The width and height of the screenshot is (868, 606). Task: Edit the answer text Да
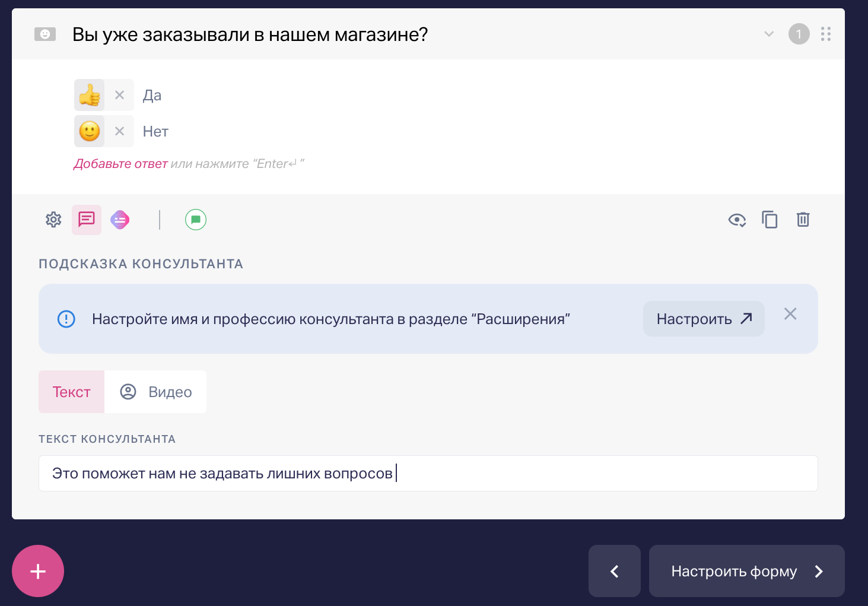coord(152,95)
